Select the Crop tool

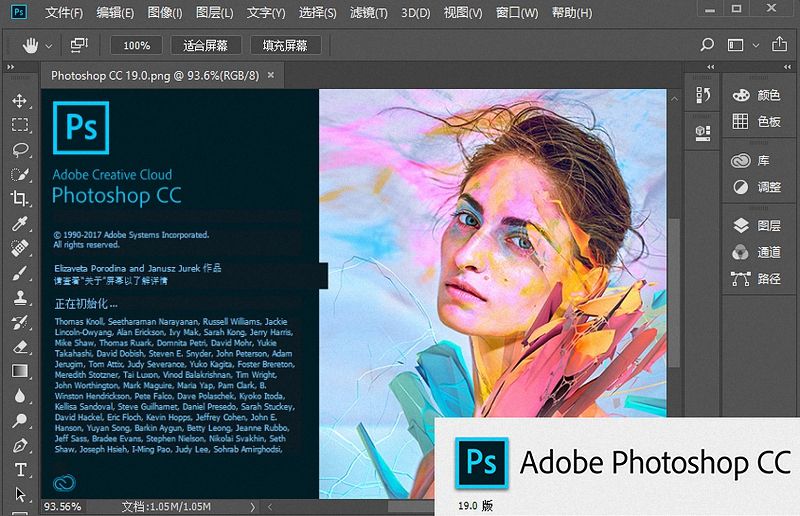[x=20, y=199]
